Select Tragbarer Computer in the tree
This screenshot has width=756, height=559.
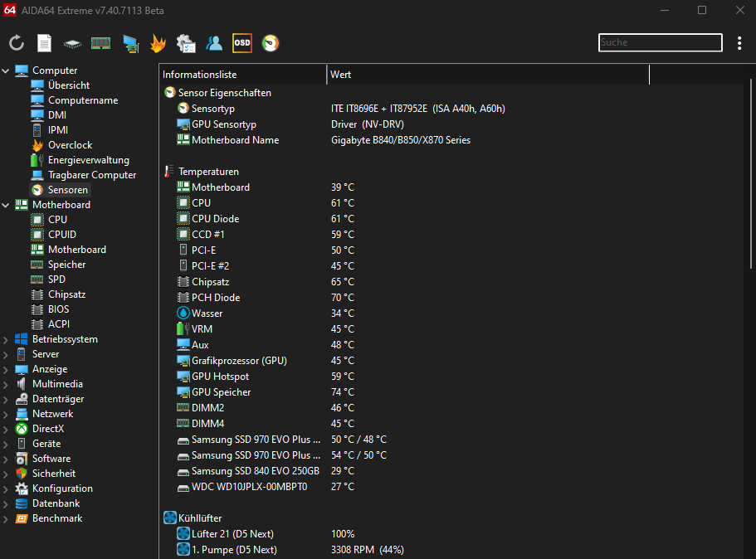pos(84,175)
